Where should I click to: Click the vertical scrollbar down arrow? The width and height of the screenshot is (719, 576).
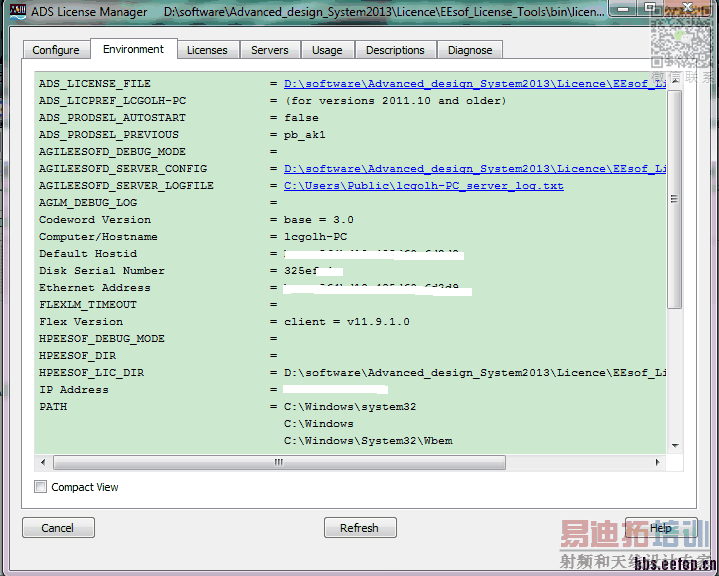point(675,445)
